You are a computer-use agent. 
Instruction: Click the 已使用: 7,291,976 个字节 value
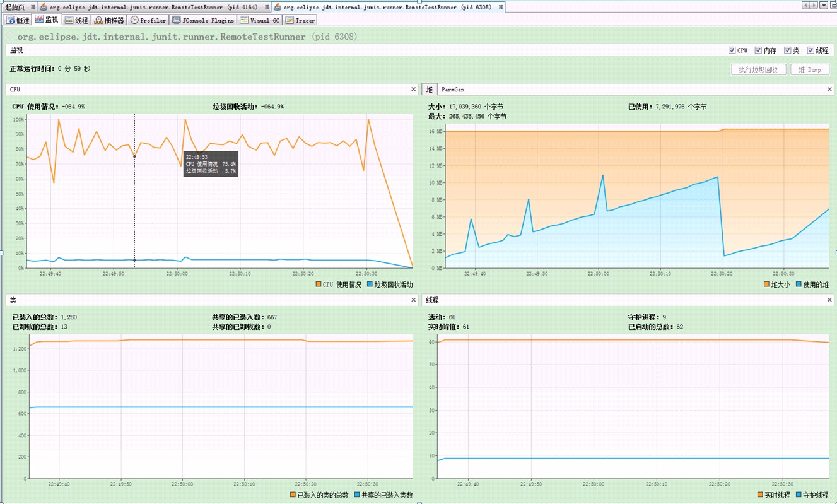click(x=667, y=107)
